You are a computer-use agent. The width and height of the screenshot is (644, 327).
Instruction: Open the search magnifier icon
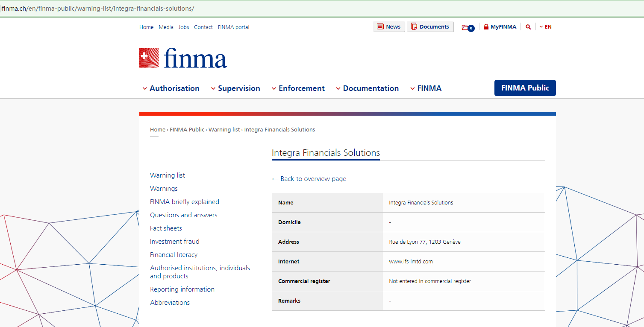[x=528, y=26]
